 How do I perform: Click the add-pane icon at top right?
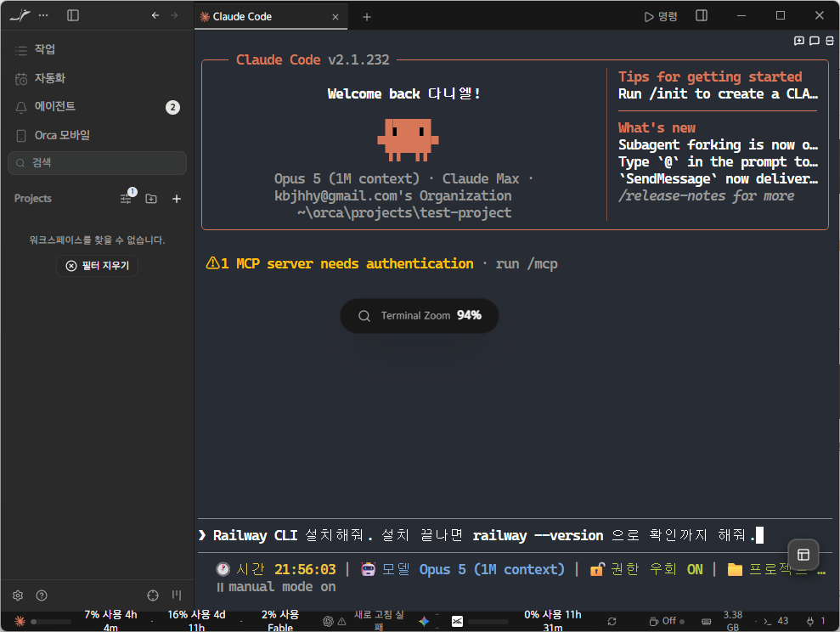point(798,41)
